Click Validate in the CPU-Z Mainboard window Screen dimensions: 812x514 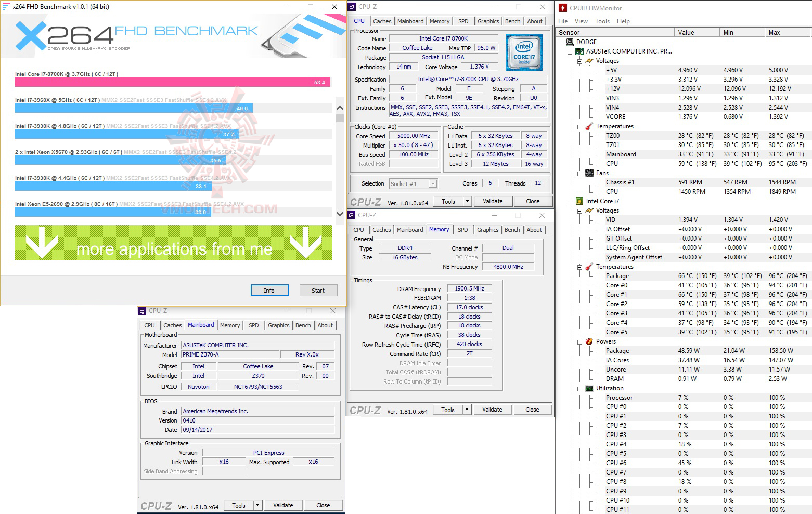point(283,505)
